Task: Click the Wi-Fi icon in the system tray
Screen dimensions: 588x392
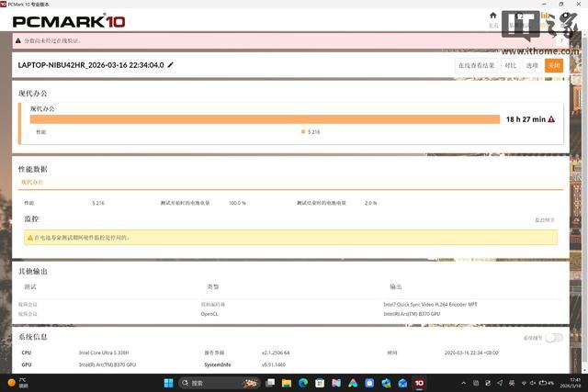Action: [524, 383]
